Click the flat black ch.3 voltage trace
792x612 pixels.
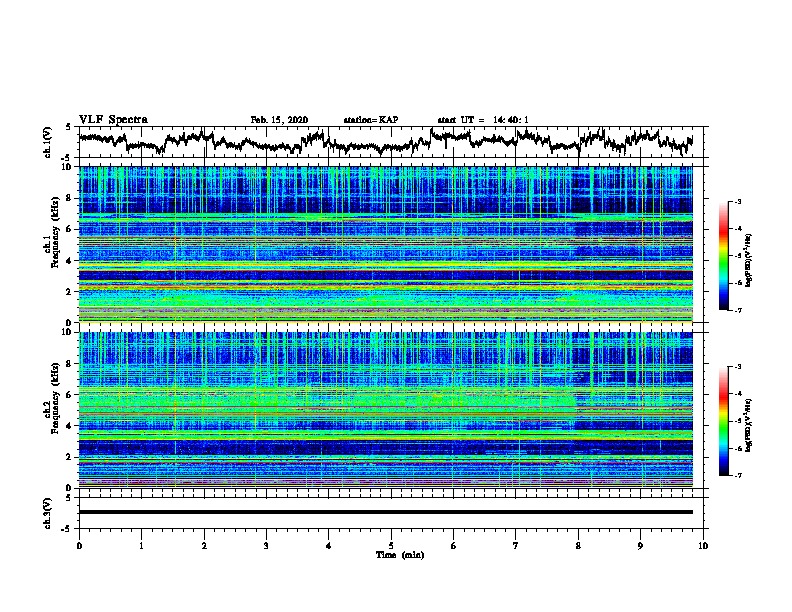(386, 512)
